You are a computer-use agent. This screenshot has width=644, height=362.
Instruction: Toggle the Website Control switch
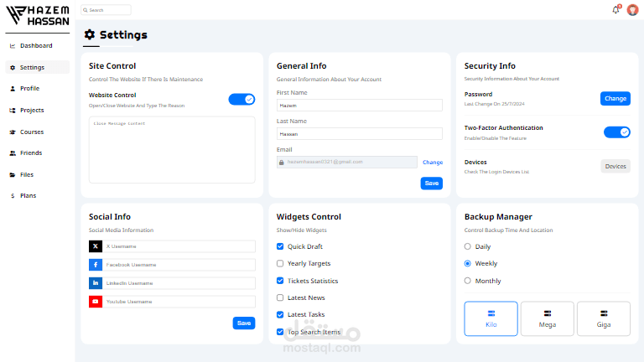coord(241,100)
